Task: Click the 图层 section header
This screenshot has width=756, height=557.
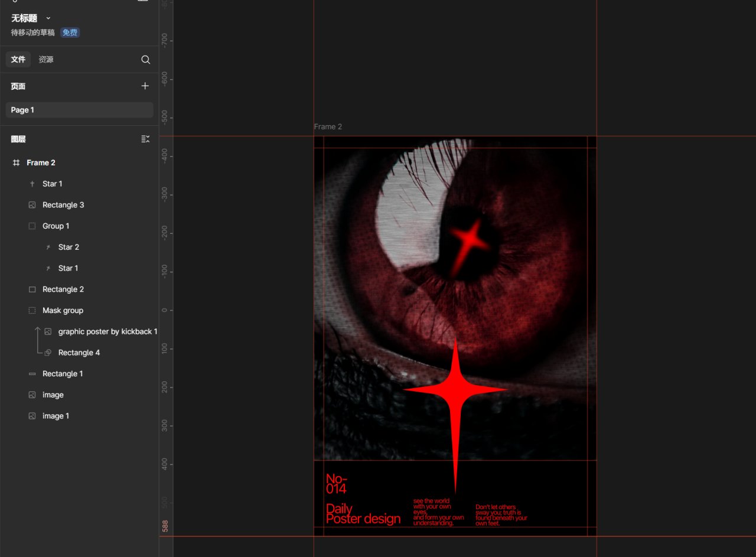Action: coord(18,139)
